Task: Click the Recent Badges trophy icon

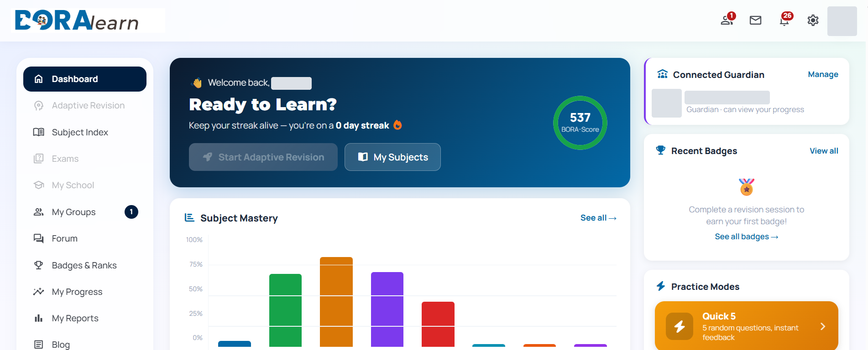Action: point(660,150)
